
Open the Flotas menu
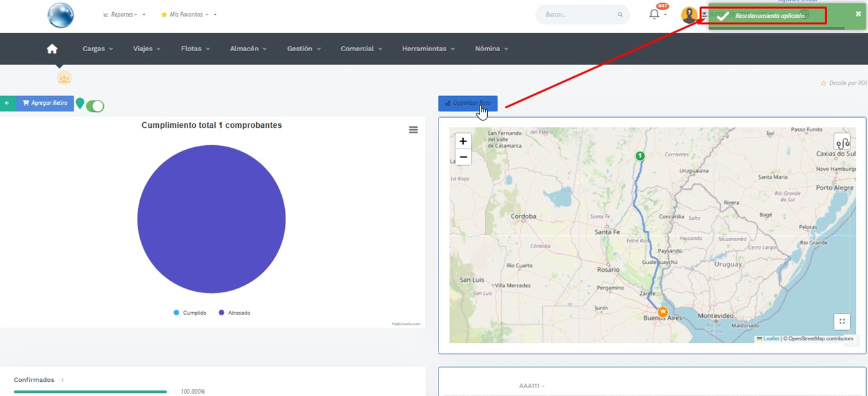(195, 49)
